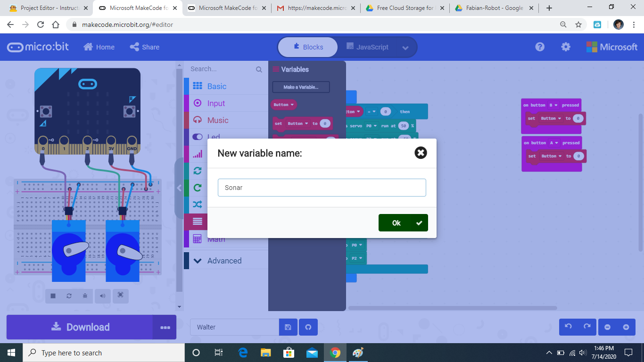This screenshot has width=644, height=362.
Task: Collapse the simulator side panel
Action: (179, 188)
